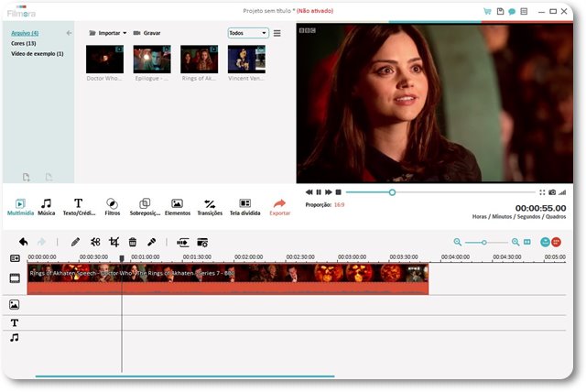The height and width of the screenshot is (392, 586).
Task: Open the Texto/Crédito tab
Action: point(79,207)
